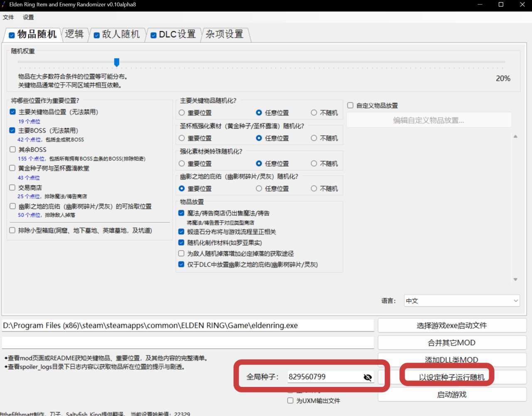This screenshot has width=532, height=416.
Task: Toggle 仅于DLC中放置幽影之地的庇佑 checkbox
Action: point(181,264)
